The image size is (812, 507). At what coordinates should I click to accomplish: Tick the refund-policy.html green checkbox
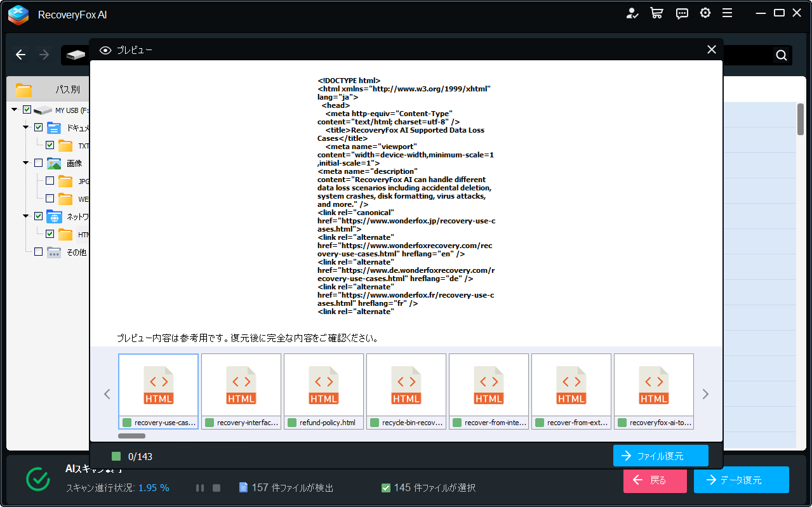coord(292,423)
